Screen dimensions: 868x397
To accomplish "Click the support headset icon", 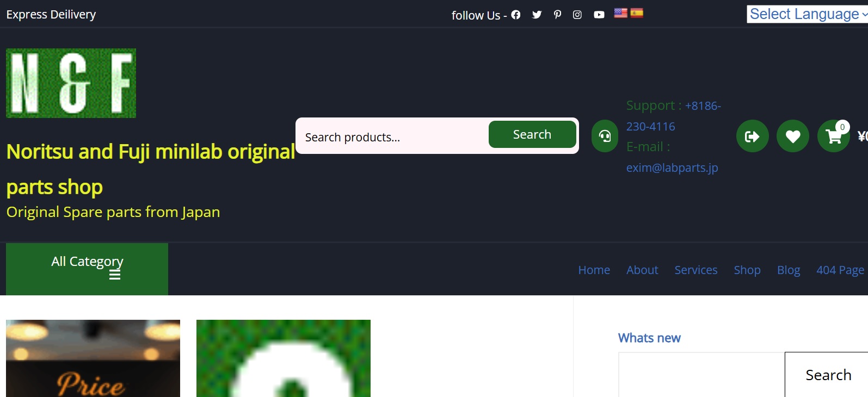I will 605,136.
